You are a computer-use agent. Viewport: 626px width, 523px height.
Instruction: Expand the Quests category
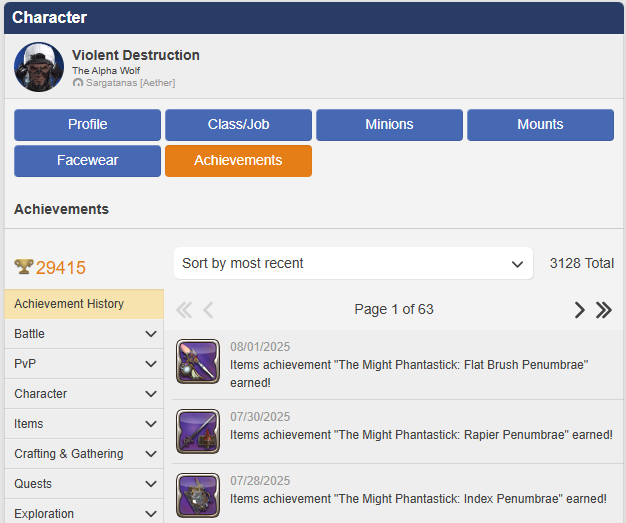[84, 483]
